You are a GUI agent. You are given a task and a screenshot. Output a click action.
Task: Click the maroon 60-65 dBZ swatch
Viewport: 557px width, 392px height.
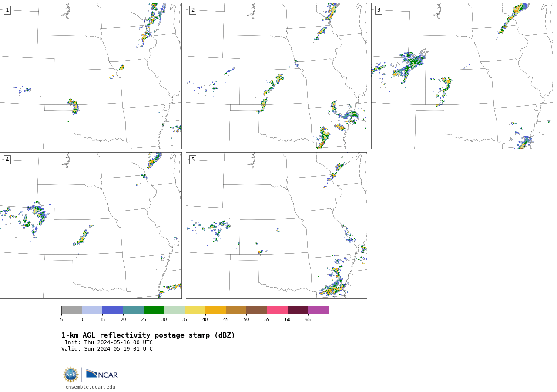298,310
